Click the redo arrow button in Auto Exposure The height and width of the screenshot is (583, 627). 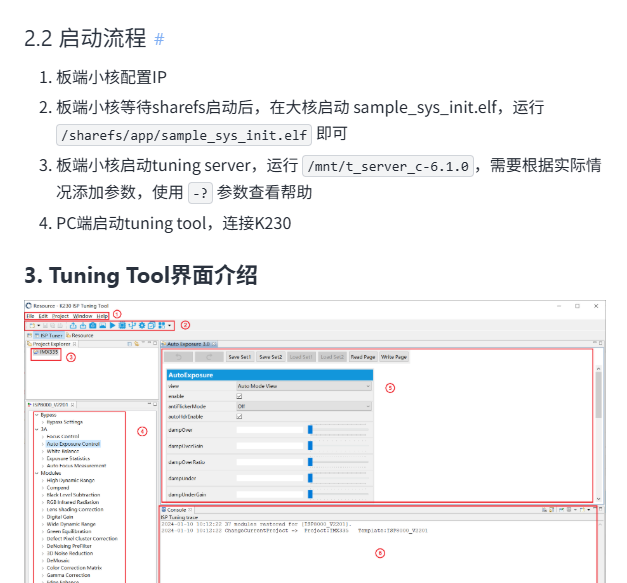pos(210,356)
